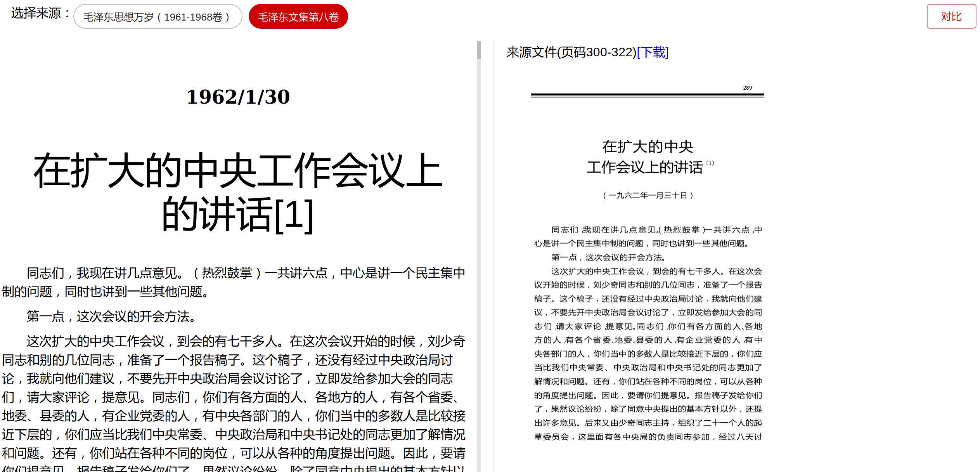Click the 选择来源 label
Screen dimensions: 980x472
click(36, 13)
